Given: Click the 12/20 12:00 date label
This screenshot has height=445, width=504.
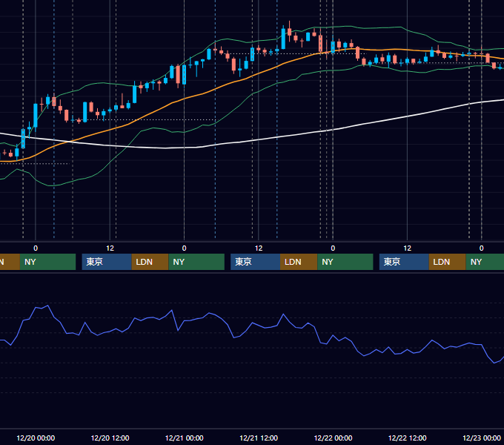Looking at the screenshot, I should [x=110, y=438].
